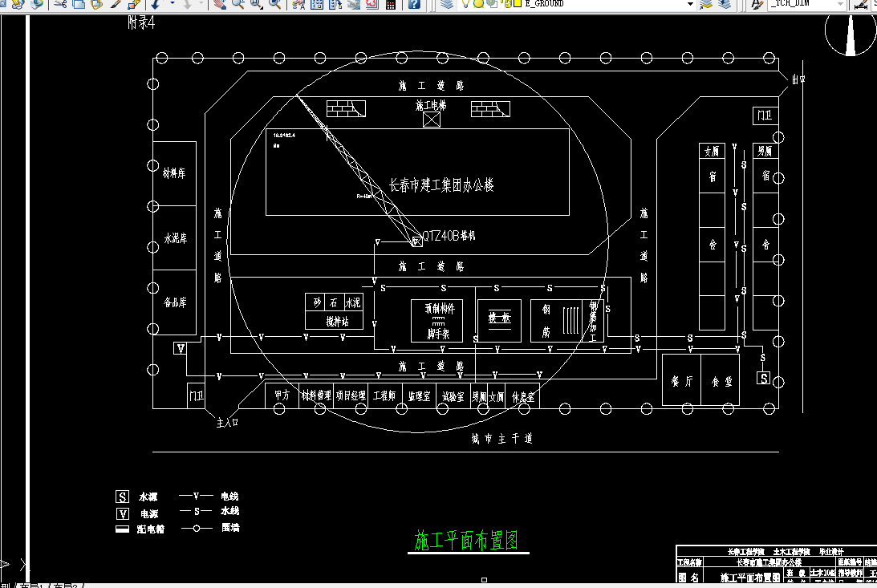Screen dimensions: 877x588
Task: Expand the Undo history dropdown arrow
Action: [172, 6]
